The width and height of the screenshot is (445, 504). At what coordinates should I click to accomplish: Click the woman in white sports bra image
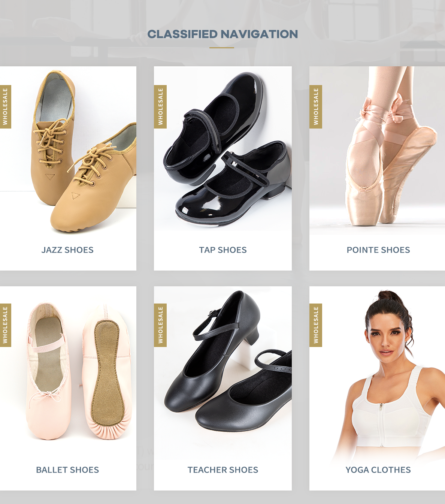(x=386, y=375)
